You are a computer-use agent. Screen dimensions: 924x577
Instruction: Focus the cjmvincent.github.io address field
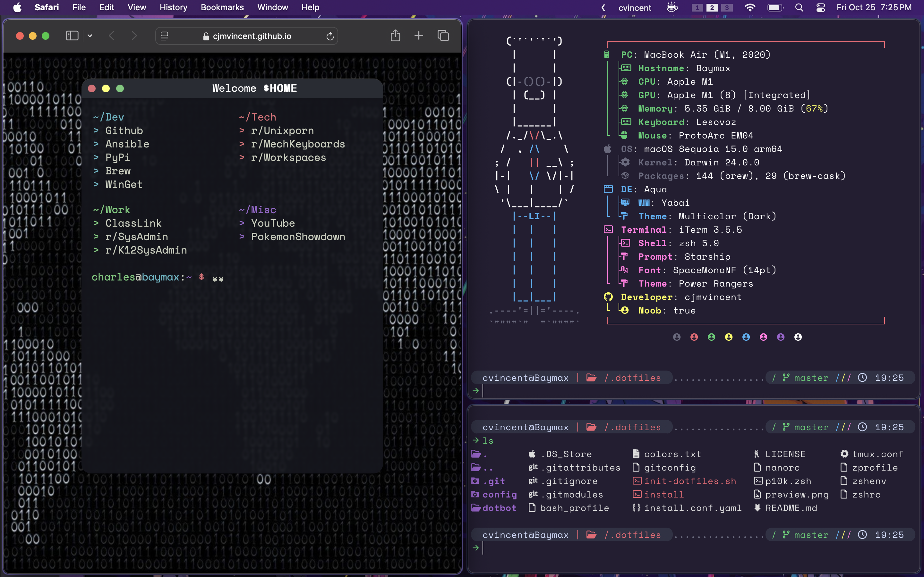252,36
